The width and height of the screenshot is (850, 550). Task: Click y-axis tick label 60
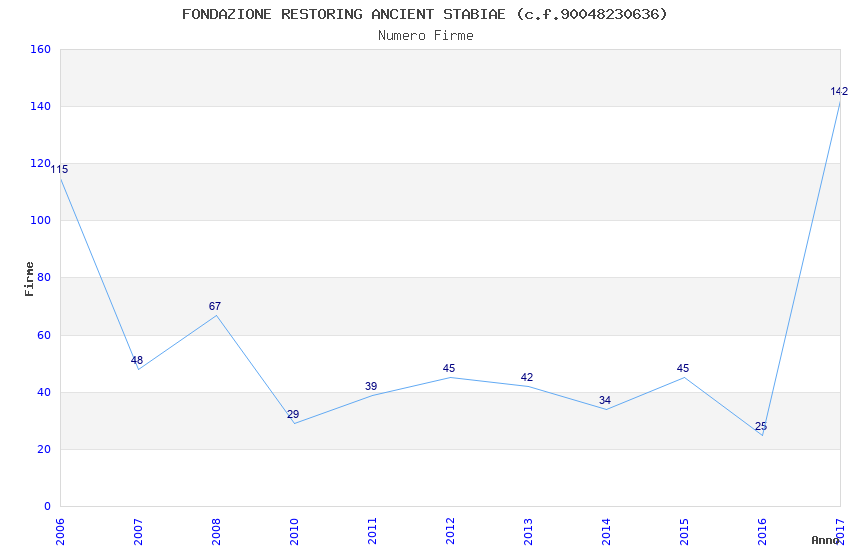click(44, 335)
